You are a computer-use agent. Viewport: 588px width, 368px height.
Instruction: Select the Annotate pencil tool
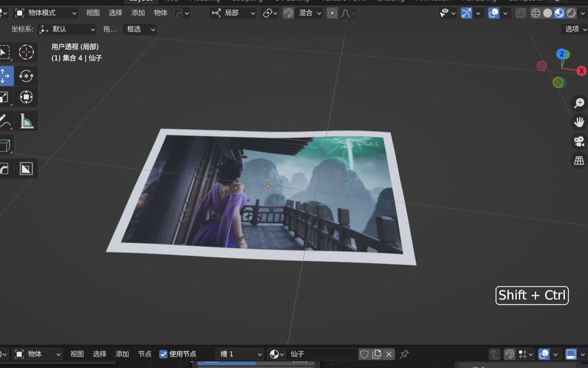pyautogui.click(x=5, y=121)
